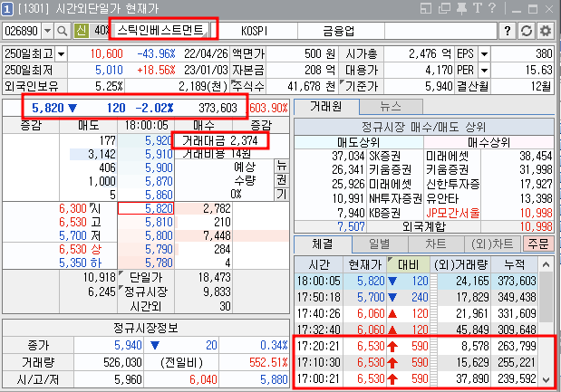
Task: Select the ask price 5,860 cell
Action: [x=146, y=196]
